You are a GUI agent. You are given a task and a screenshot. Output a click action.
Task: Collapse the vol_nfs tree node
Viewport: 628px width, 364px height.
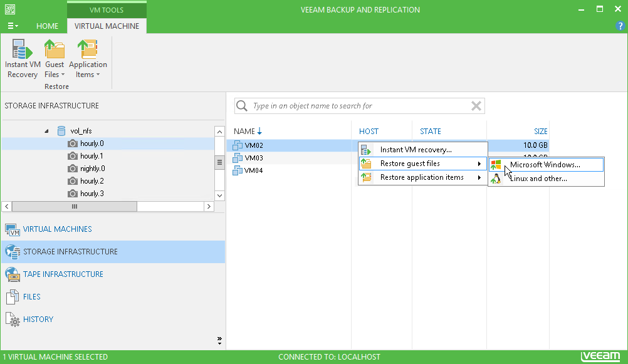46,131
